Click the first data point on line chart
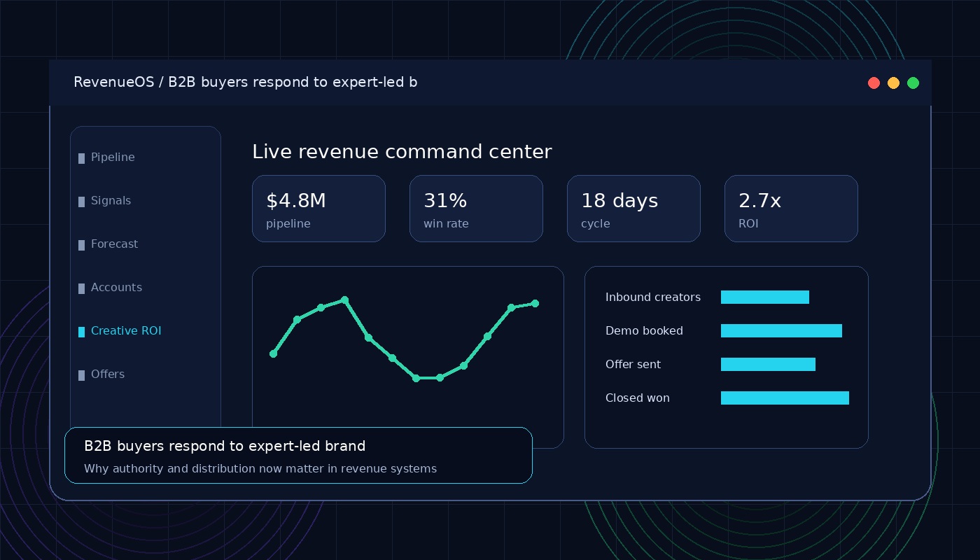 click(x=273, y=354)
